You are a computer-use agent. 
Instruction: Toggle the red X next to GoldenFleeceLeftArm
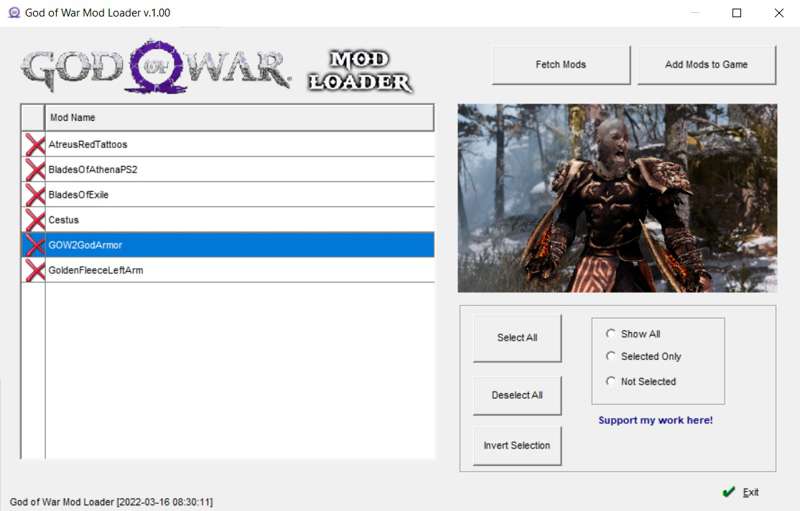[34, 270]
